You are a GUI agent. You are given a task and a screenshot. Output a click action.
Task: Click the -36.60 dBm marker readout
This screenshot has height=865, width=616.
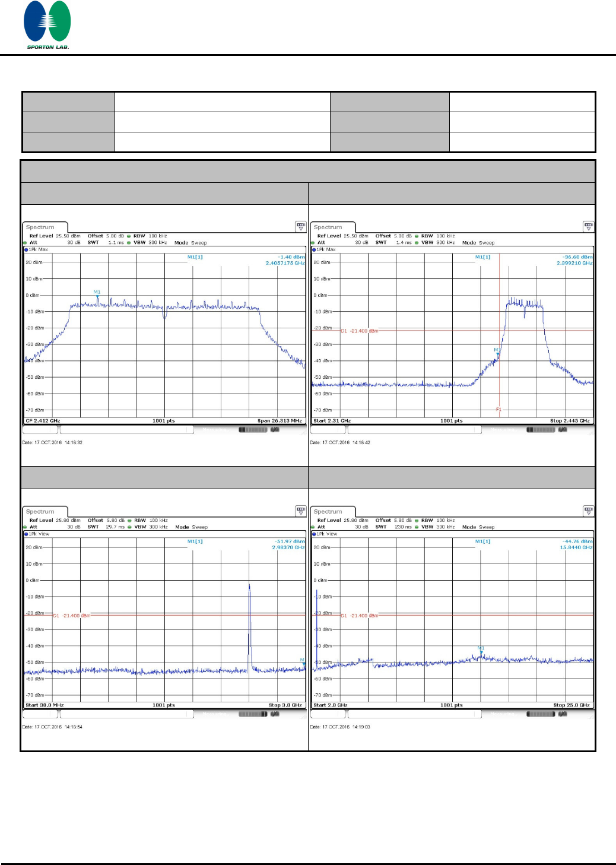point(577,257)
